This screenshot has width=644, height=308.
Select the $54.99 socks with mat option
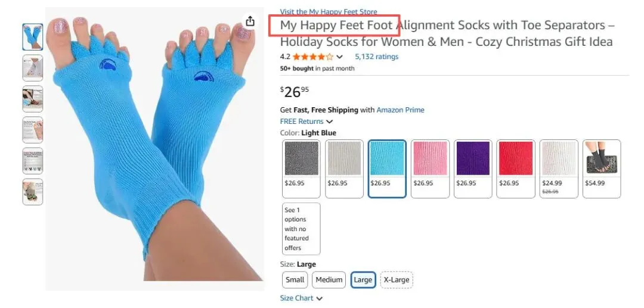tap(602, 169)
